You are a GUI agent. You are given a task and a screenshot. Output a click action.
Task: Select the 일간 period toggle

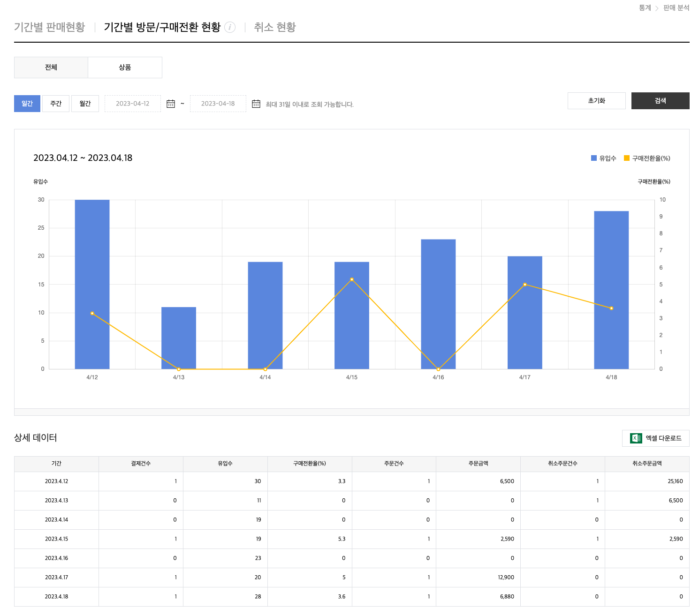click(x=27, y=104)
